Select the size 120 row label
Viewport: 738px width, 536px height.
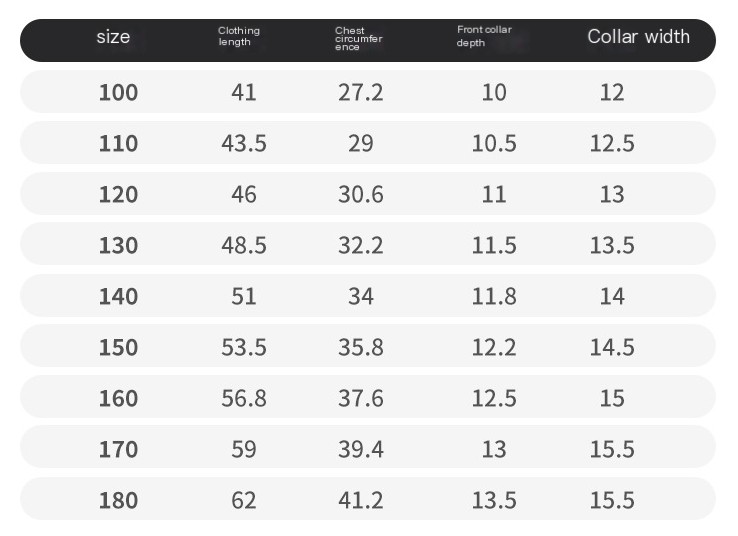pyautogui.click(x=118, y=194)
